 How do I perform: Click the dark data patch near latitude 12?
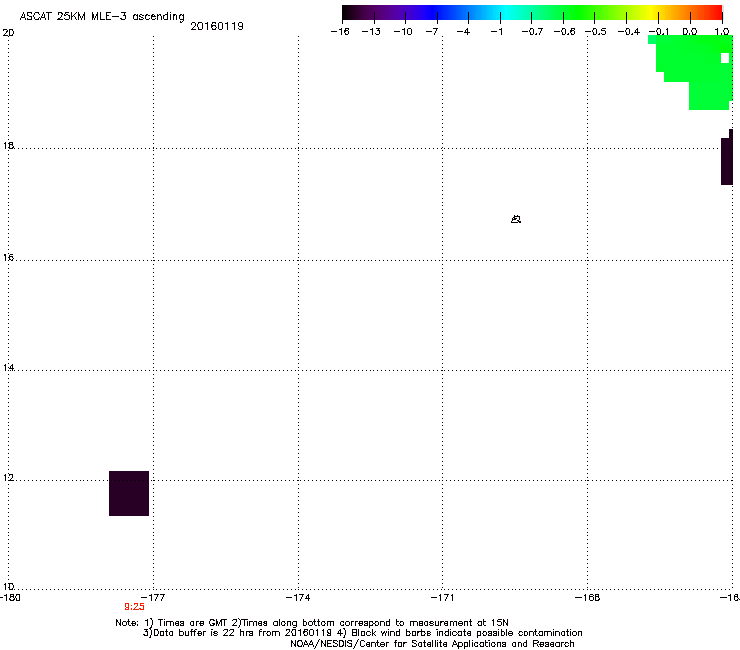coord(129,493)
